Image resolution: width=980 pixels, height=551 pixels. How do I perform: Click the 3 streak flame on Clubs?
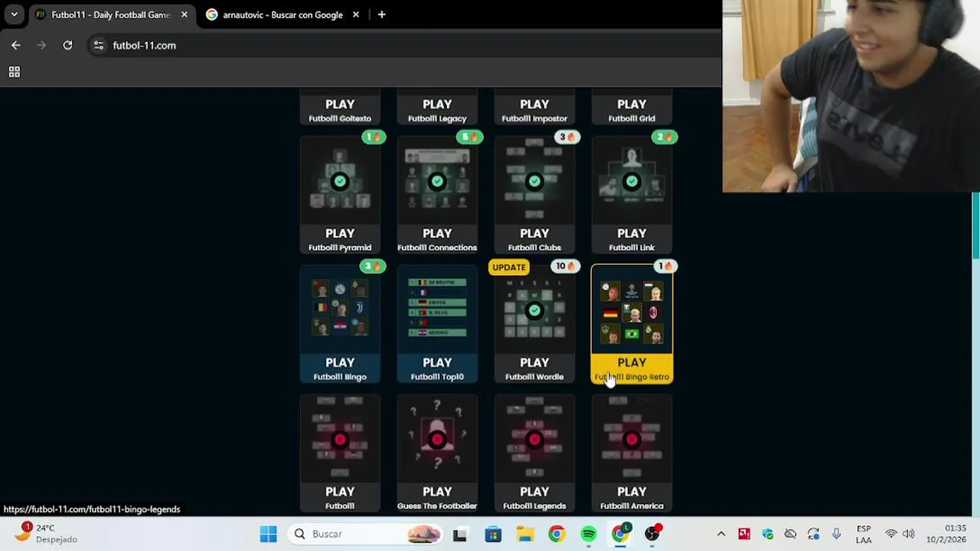pyautogui.click(x=567, y=137)
